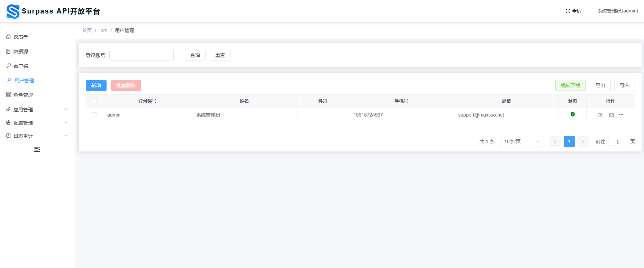Click the 查询 search button

pyautogui.click(x=195, y=55)
